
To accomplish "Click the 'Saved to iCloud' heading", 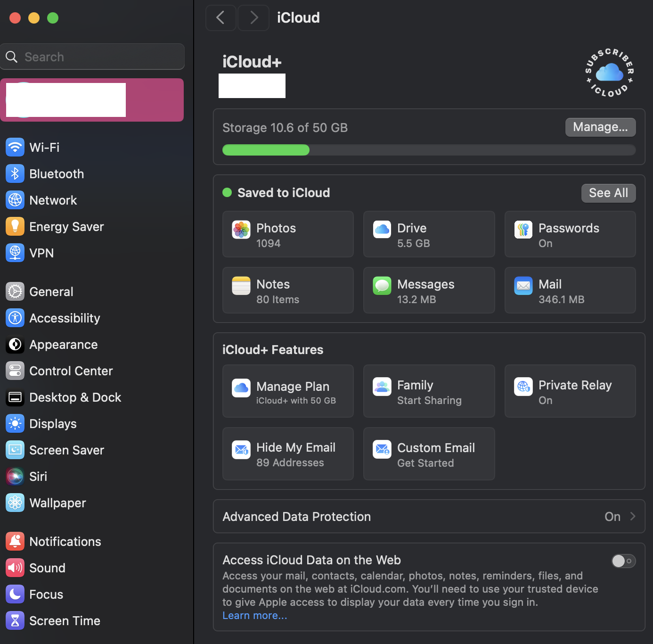I will tap(284, 193).
